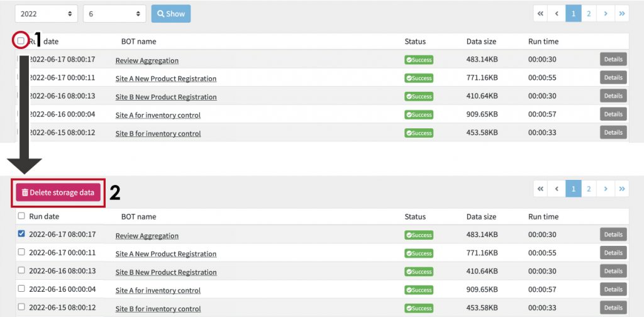Open the month dropdown showing 6
This screenshot has width=644, height=317.
tap(114, 13)
